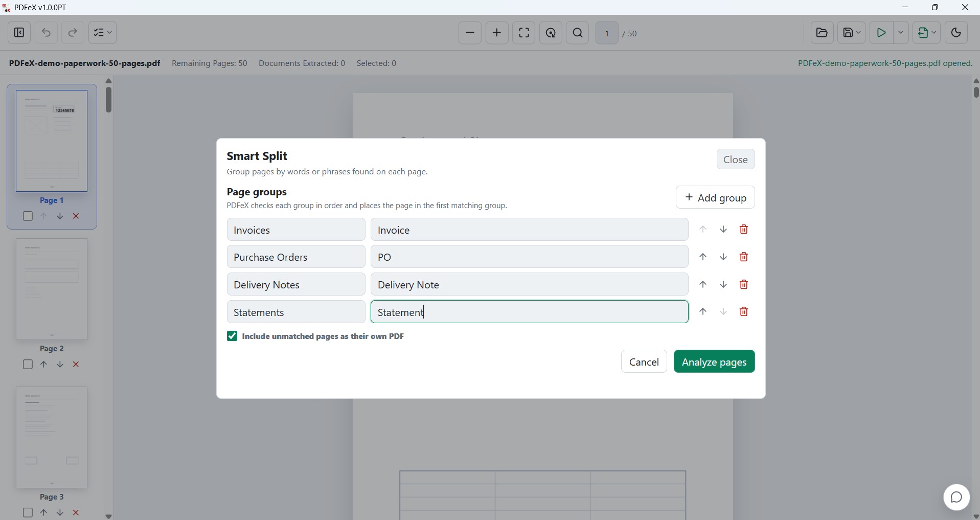Delete the Statements group
The width and height of the screenshot is (980, 520).
click(x=744, y=311)
